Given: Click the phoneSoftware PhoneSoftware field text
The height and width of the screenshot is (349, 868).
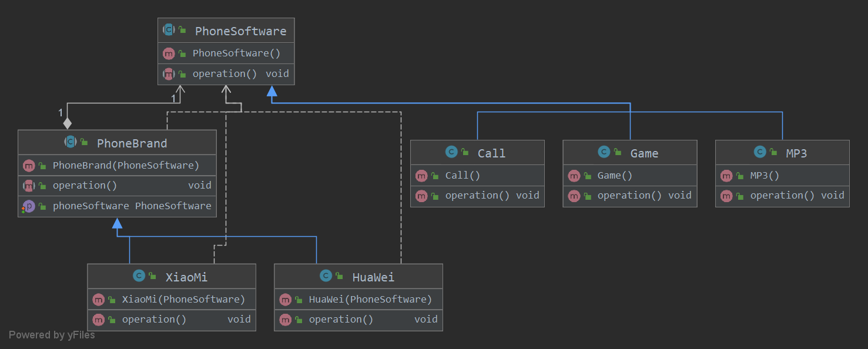Looking at the screenshot, I should click(132, 206).
